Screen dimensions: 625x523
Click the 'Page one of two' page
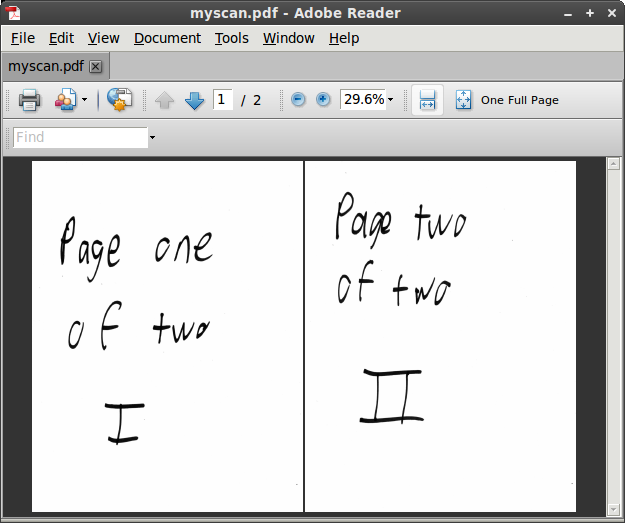pos(167,336)
